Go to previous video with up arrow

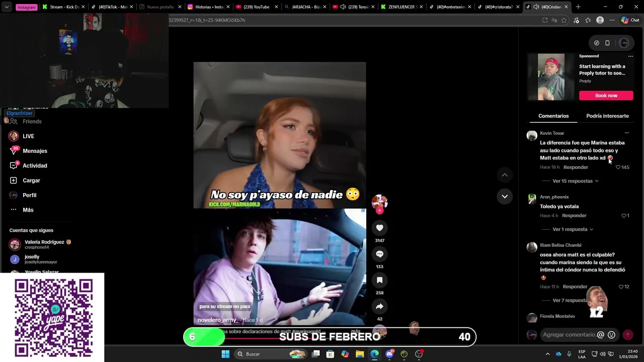[x=505, y=175]
